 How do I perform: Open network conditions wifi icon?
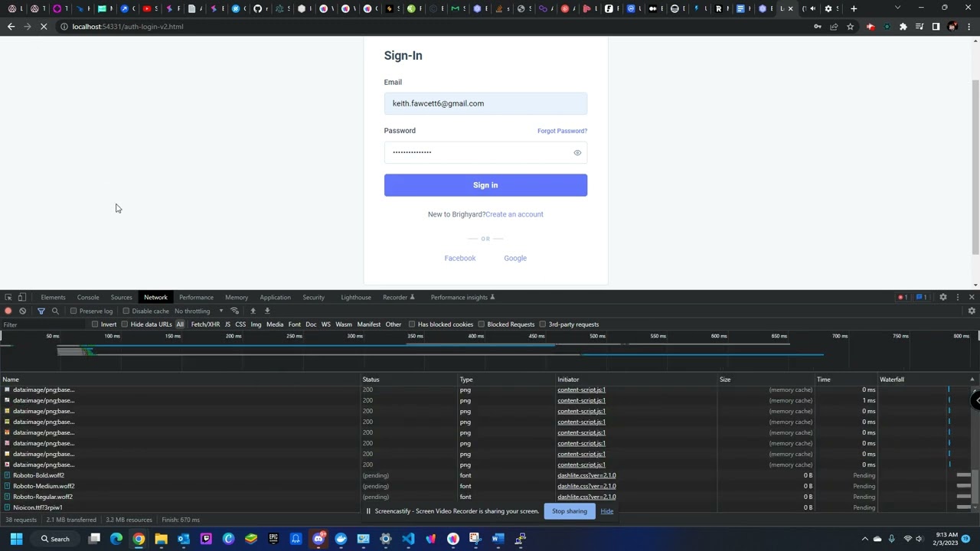pos(235,311)
